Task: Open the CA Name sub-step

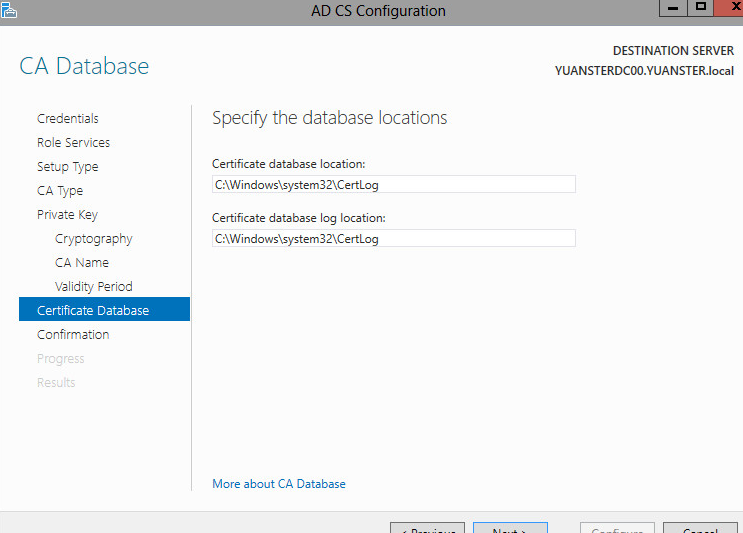Action: coord(82,262)
